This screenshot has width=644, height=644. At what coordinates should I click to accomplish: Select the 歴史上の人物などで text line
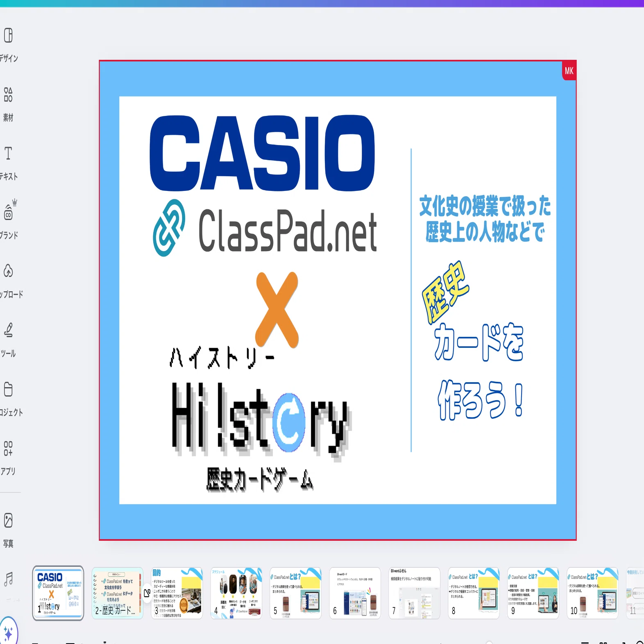coord(485,231)
